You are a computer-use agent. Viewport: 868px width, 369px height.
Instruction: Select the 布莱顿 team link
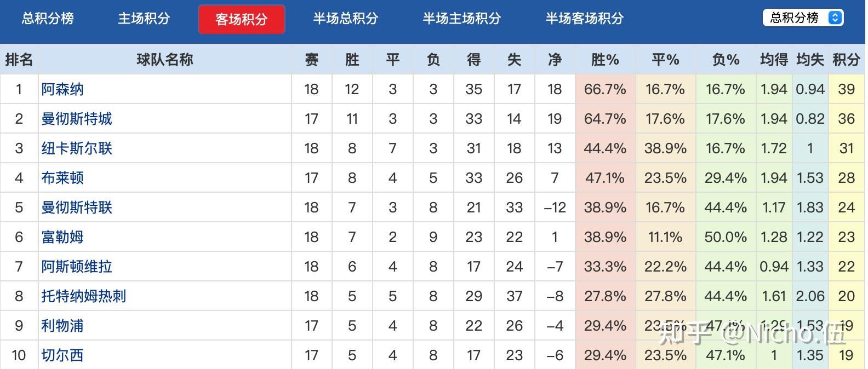(x=62, y=177)
